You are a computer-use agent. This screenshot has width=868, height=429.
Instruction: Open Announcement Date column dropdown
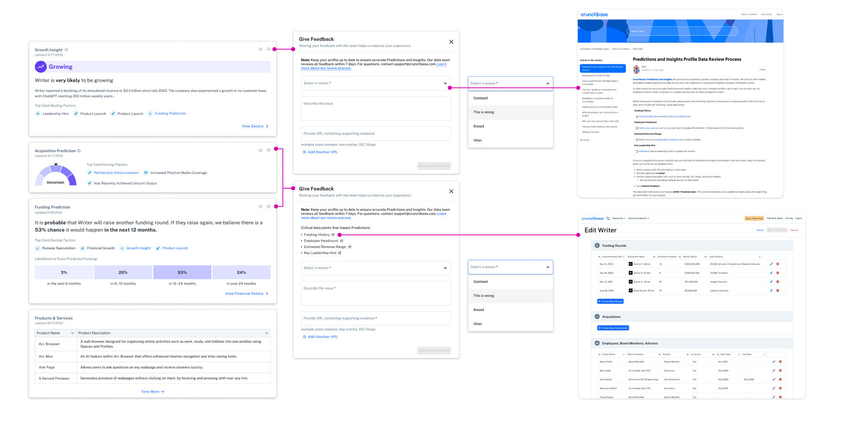(x=623, y=257)
